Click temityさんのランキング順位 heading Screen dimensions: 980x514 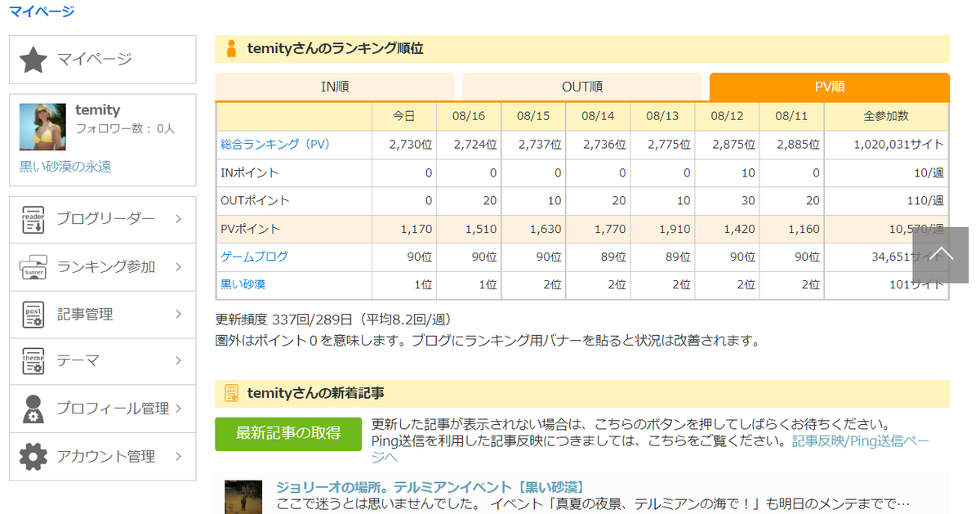pyautogui.click(x=335, y=49)
